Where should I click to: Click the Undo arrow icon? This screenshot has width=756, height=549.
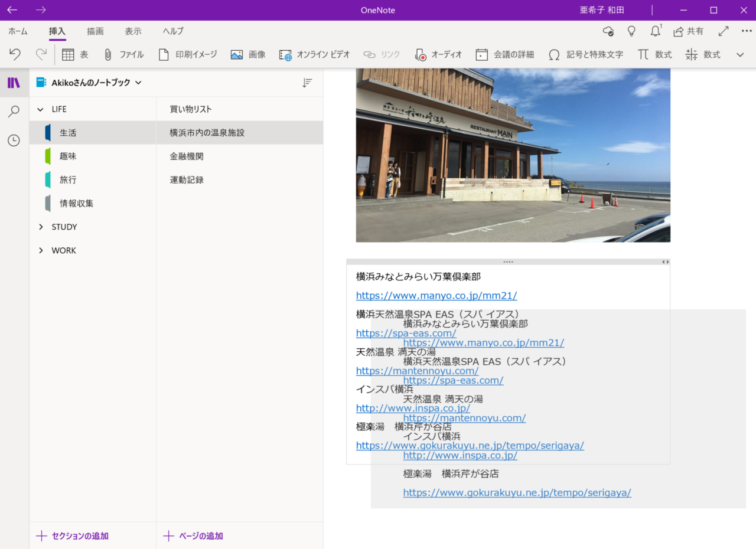pyautogui.click(x=15, y=54)
